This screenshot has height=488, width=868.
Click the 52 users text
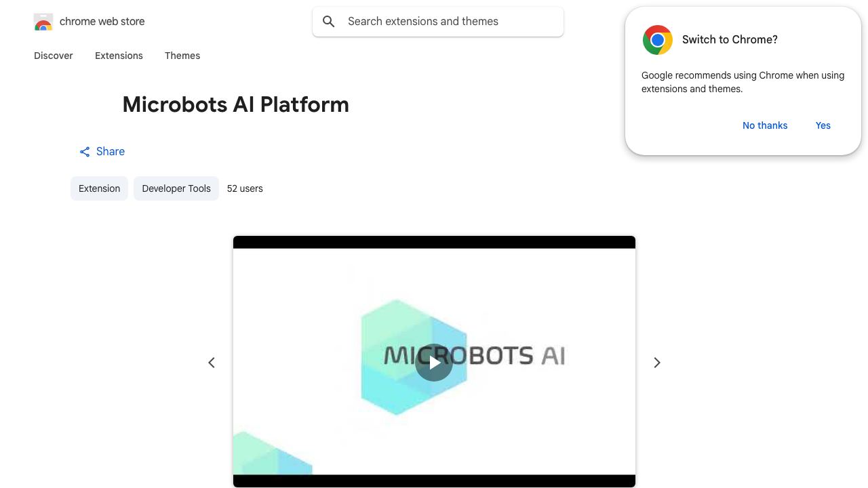click(x=245, y=188)
